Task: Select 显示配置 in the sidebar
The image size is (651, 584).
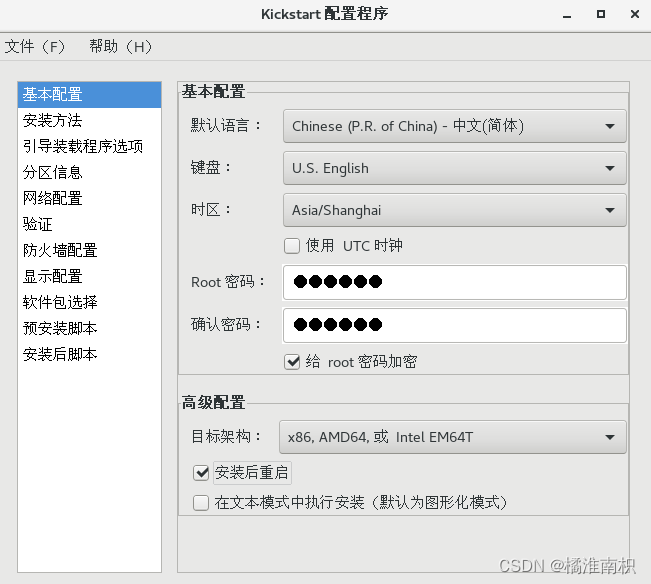Action: click(x=89, y=276)
